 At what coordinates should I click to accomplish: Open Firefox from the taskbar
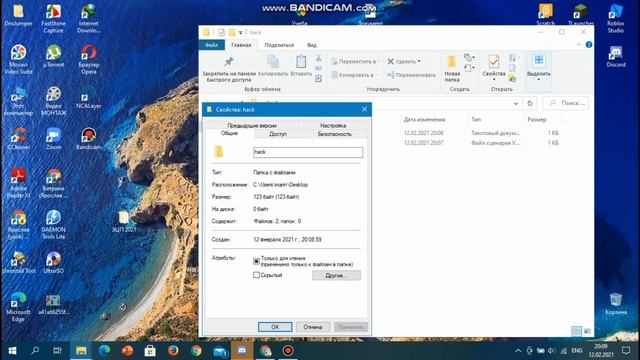click(x=173, y=351)
